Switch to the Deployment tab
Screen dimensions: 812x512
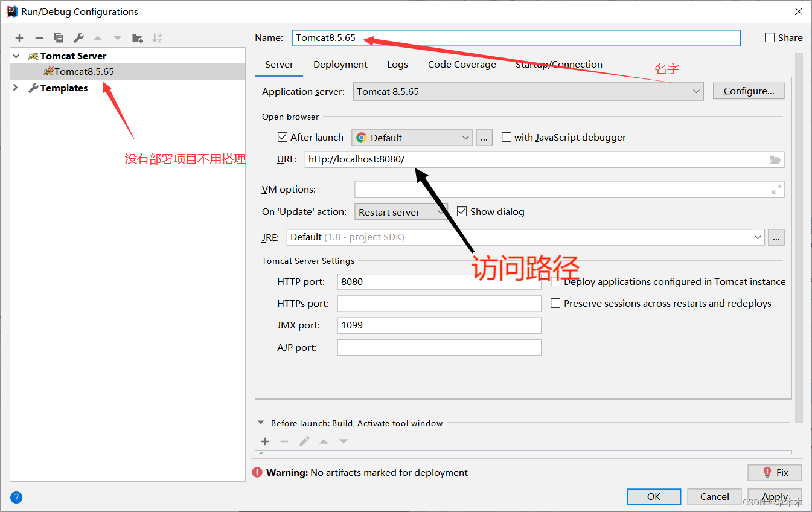pyautogui.click(x=340, y=65)
